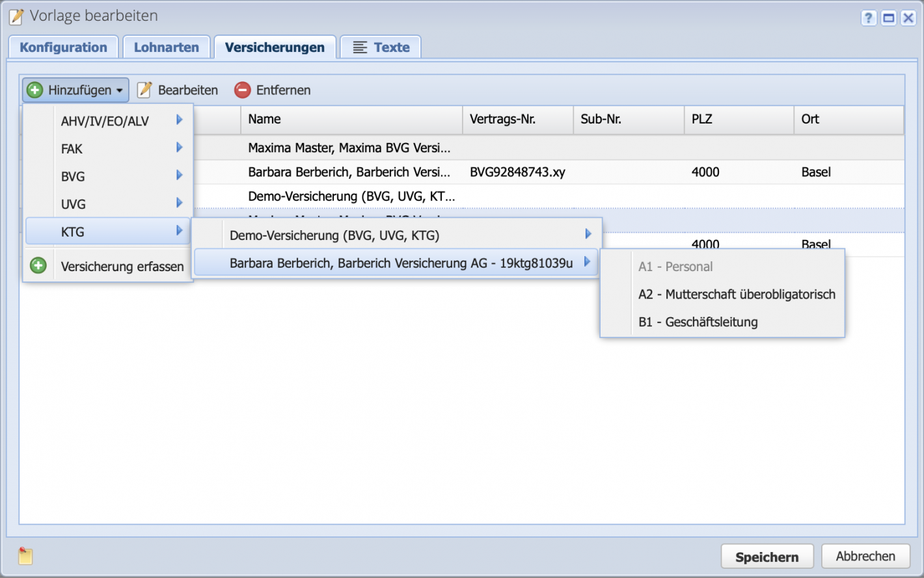Switch to the Lohnarten tab
Viewport: 924px width, 578px height.
(166, 46)
